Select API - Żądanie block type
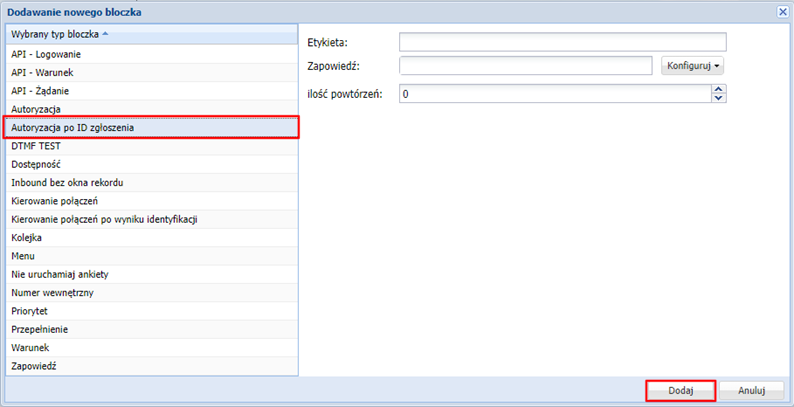This screenshot has width=794, height=407. tap(152, 91)
